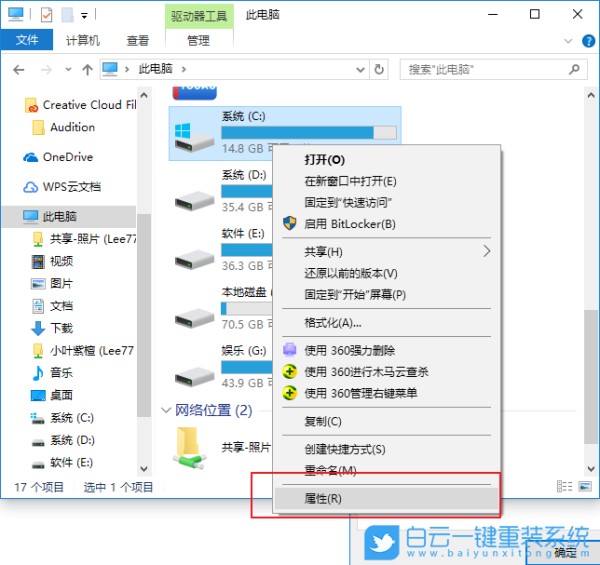Screen dimensions: 600x565
Task: Select the 娱乐 (G:) drive icon
Action: coord(194,376)
